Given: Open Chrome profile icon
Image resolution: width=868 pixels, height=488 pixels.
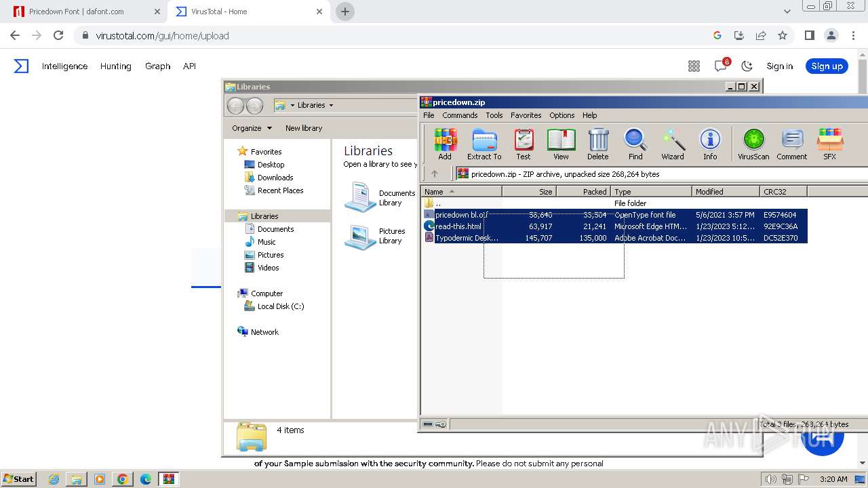Looking at the screenshot, I should click(x=831, y=35).
